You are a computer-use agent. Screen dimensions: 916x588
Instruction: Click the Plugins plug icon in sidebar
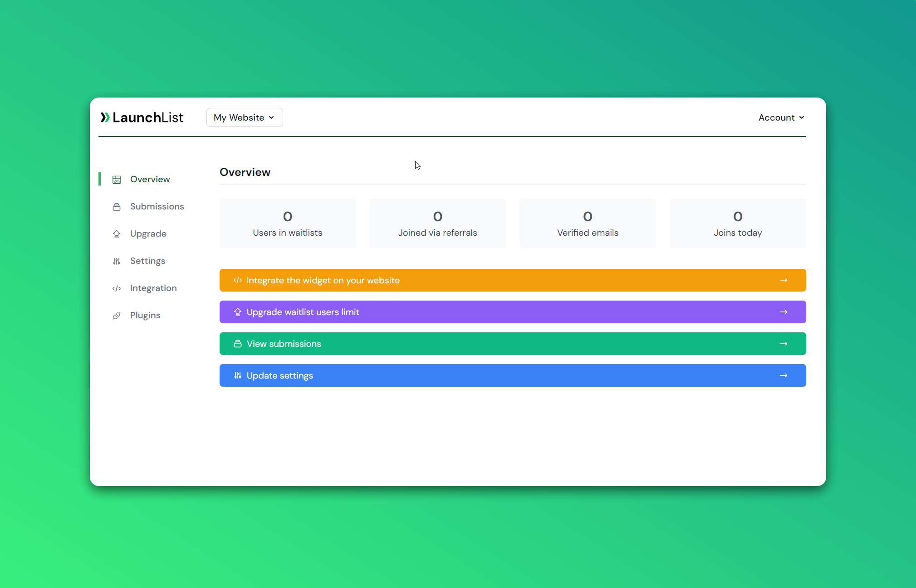[x=117, y=316]
